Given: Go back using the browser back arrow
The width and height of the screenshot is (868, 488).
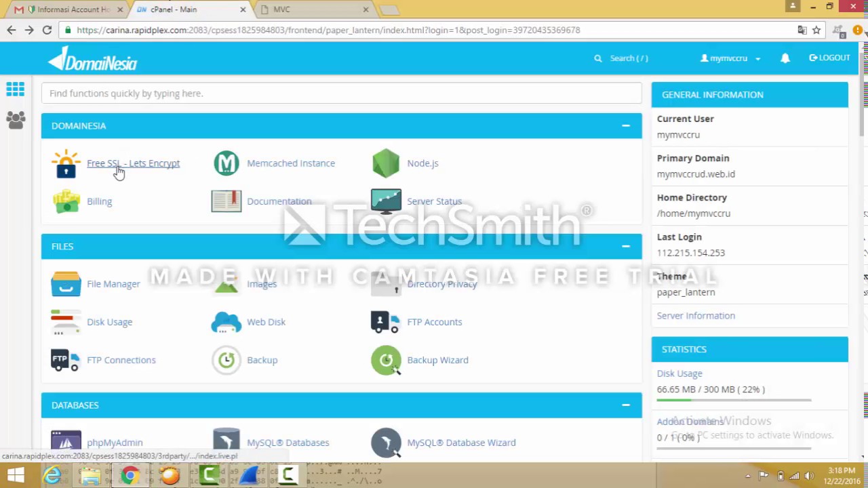Looking at the screenshot, I should coord(12,30).
